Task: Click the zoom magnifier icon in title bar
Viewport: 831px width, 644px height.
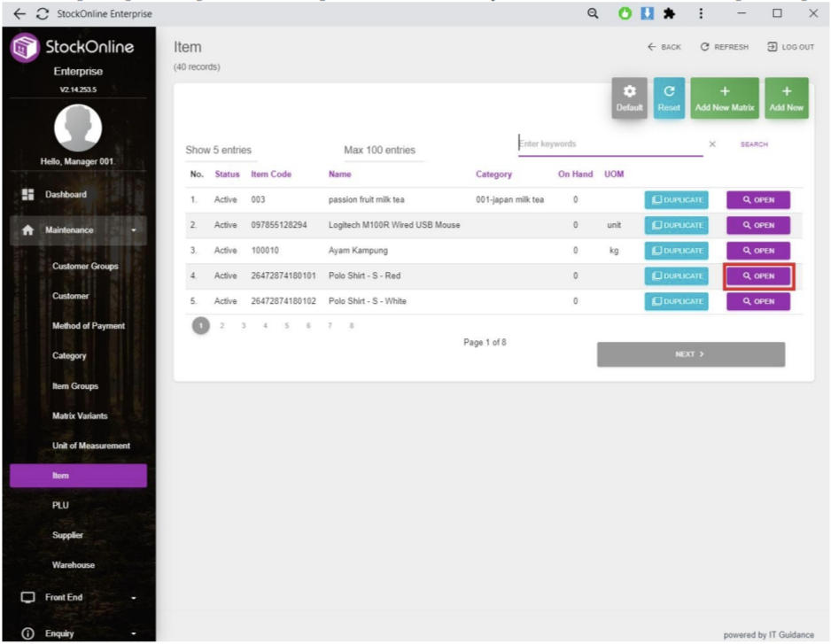Action: 593,14
